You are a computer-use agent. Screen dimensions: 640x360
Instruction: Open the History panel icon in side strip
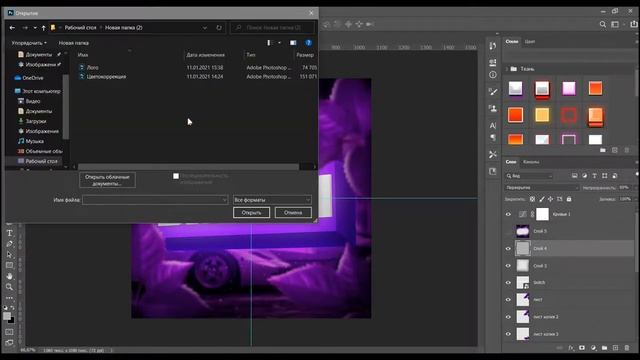point(493,46)
